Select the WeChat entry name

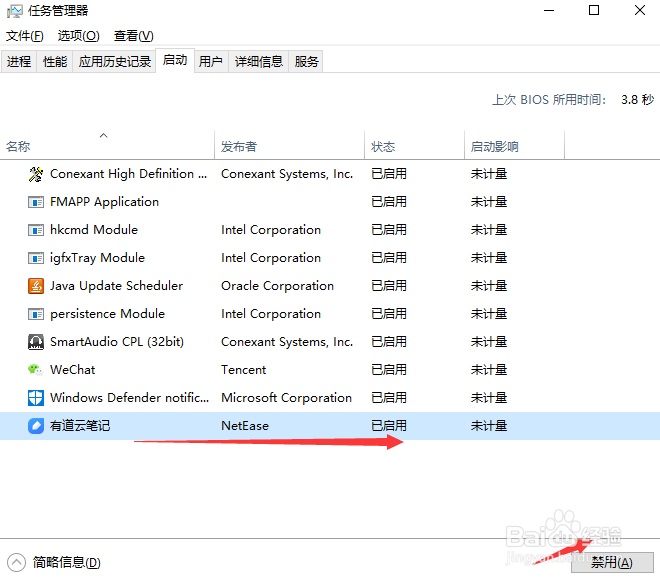(x=73, y=370)
